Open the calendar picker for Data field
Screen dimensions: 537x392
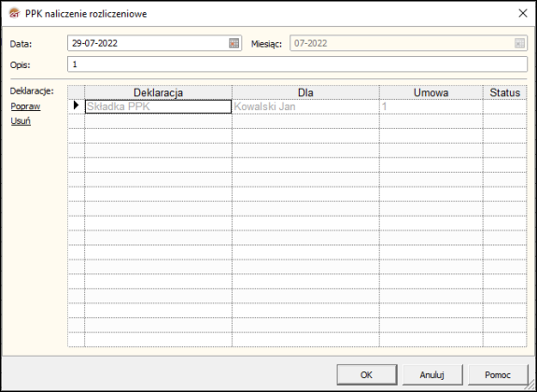point(233,43)
